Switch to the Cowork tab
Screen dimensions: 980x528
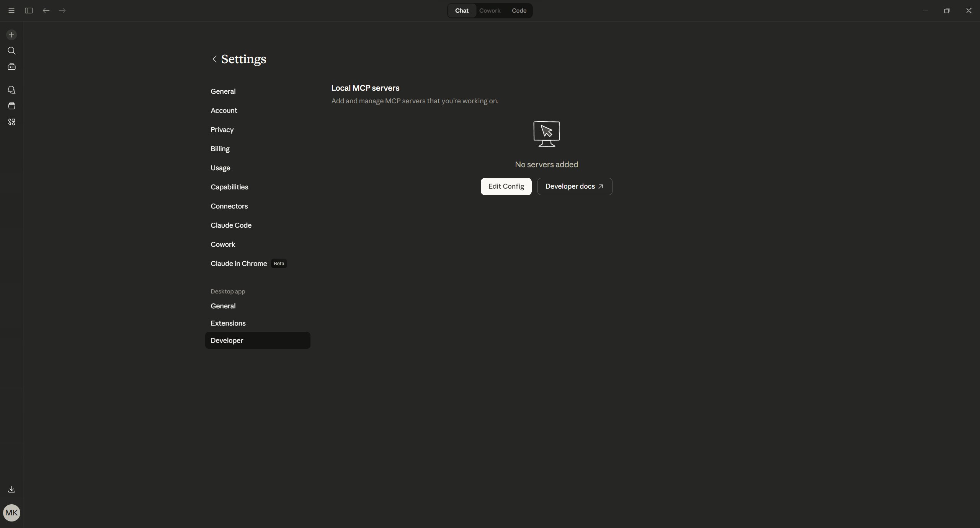(x=490, y=10)
